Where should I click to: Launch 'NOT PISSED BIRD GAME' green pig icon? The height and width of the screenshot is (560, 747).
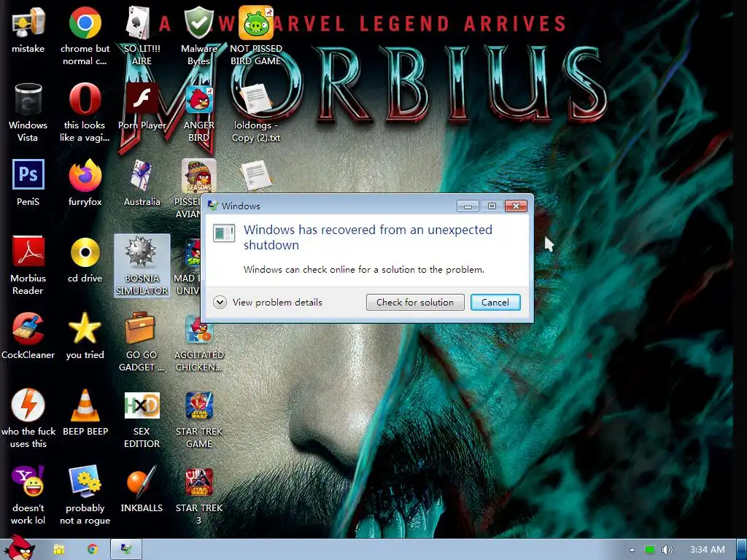(256, 23)
